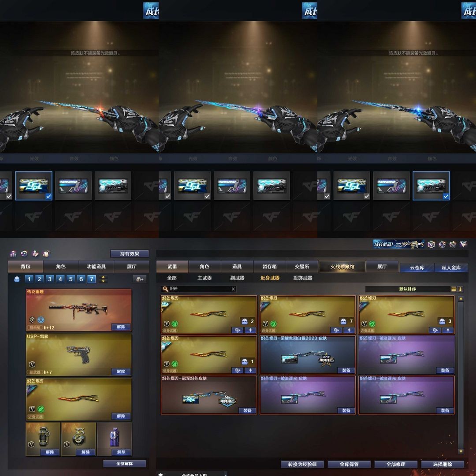Unequip 传说幽瞳 with its 解除 button
Image resolution: width=476 pixels, height=476 pixels.
[121, 327]
